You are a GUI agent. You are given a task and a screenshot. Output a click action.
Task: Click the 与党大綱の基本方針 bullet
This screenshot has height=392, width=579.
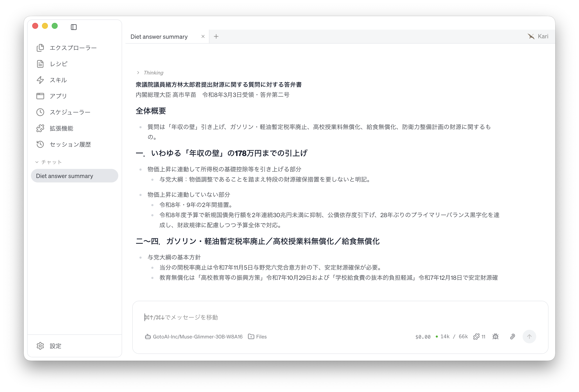[x=174, y=257]
